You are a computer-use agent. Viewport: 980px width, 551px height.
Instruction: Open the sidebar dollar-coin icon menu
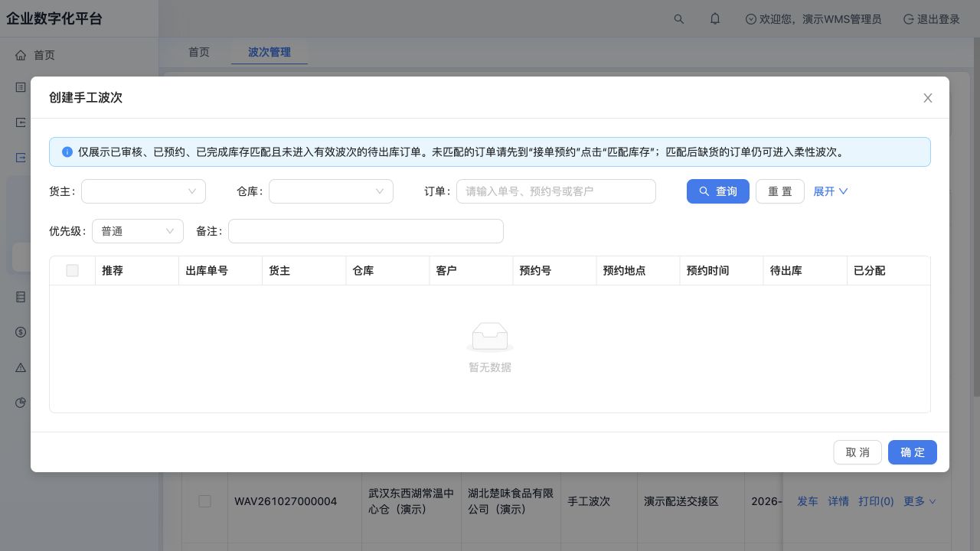click(x=21, y=332)
